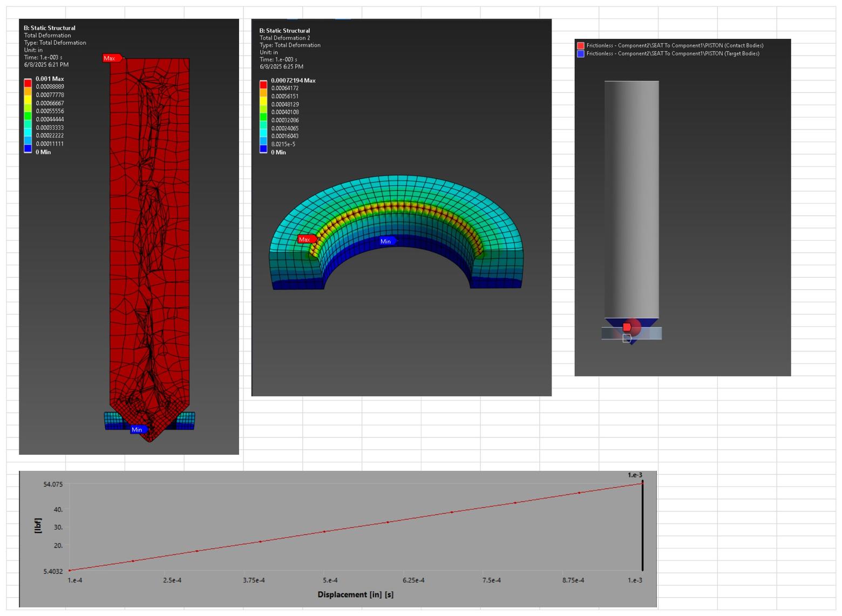The image size is (842, 616).
Task: Click the 'Displacement [in] [s]' axis title
Action: pyautogui.click(x=356, y=595)
